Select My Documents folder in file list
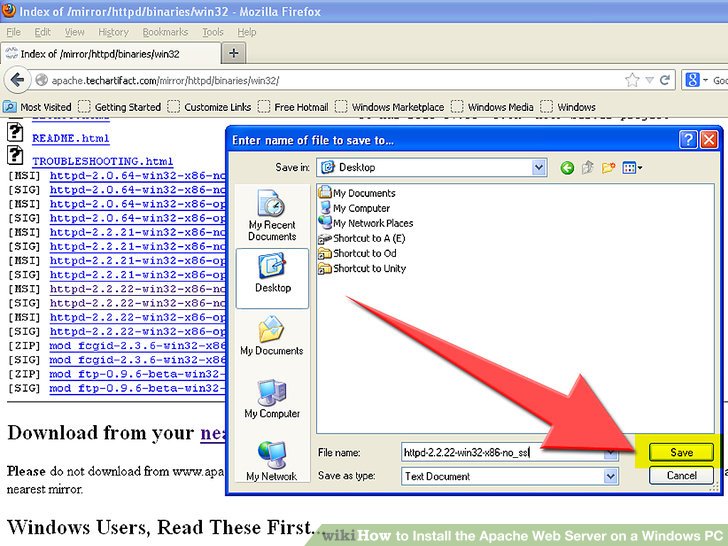Screen dimensions: 728x546 [x=357, y=193]
